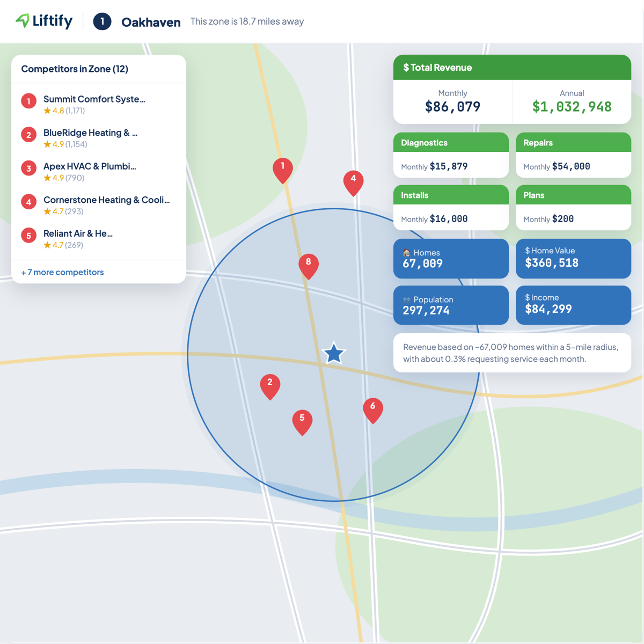Click the people icon in Population card
This screenshot has height=644, width=644.
tap(406, 300)
